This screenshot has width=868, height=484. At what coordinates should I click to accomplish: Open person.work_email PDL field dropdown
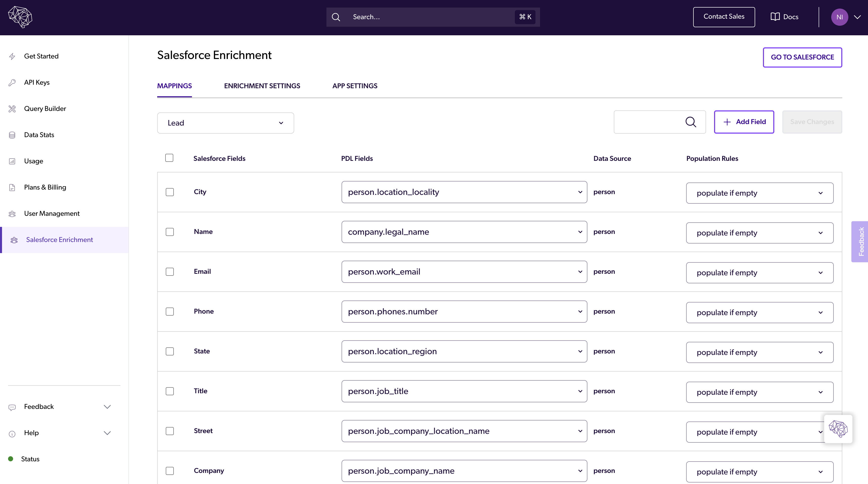[464, 271]
